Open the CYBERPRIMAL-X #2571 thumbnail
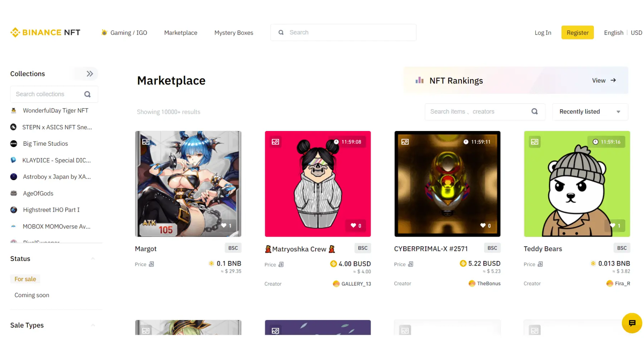 click(x=447, y=184)
